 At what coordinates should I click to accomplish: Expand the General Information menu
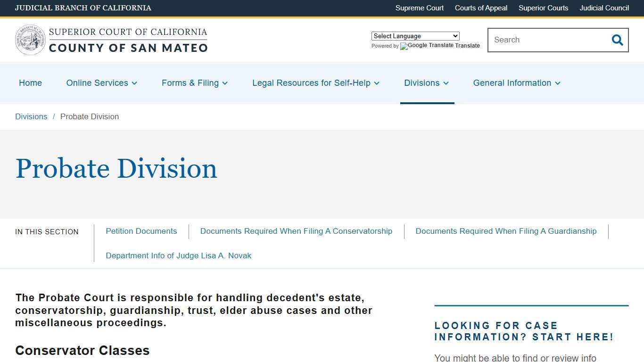[x=516, y=83]
